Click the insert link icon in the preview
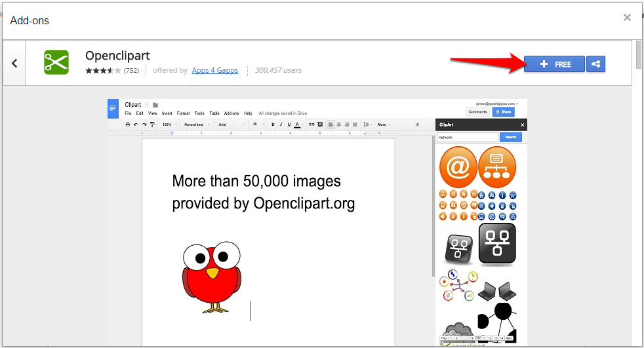The image size is (644, 348). pyautogui.click(x=312, y=125)
